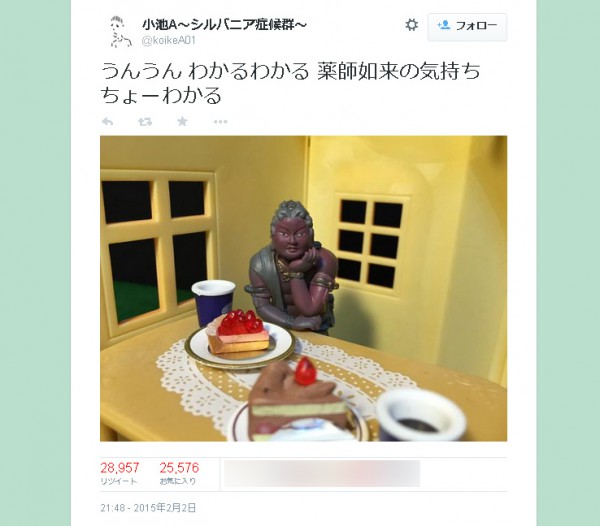View the 28,957 retweets list

click(119, 468)
